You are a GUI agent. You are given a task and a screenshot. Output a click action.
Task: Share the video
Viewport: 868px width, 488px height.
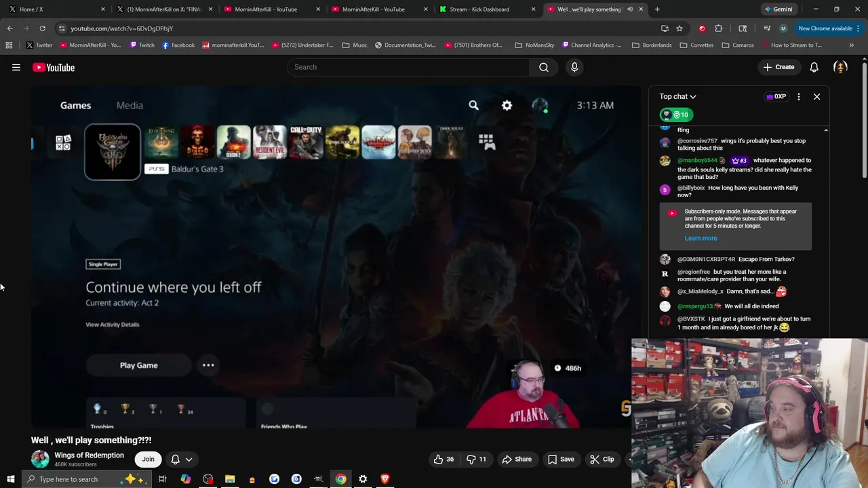pos(516,459)
